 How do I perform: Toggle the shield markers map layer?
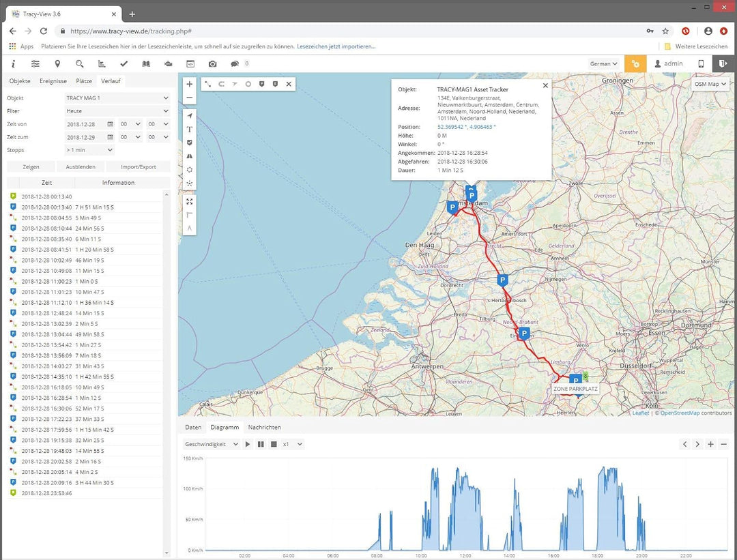190,143
